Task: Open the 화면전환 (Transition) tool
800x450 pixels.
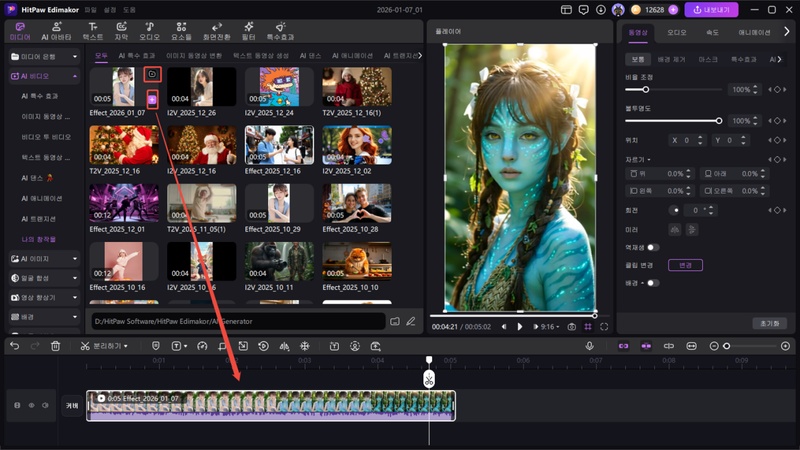Action: coord(217,29)
